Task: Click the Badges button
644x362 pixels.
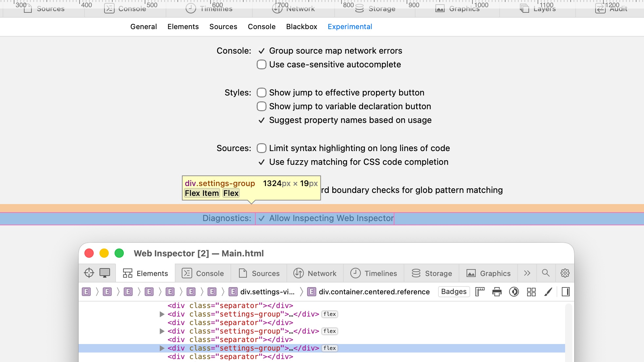Action: (x=454, y=291)
